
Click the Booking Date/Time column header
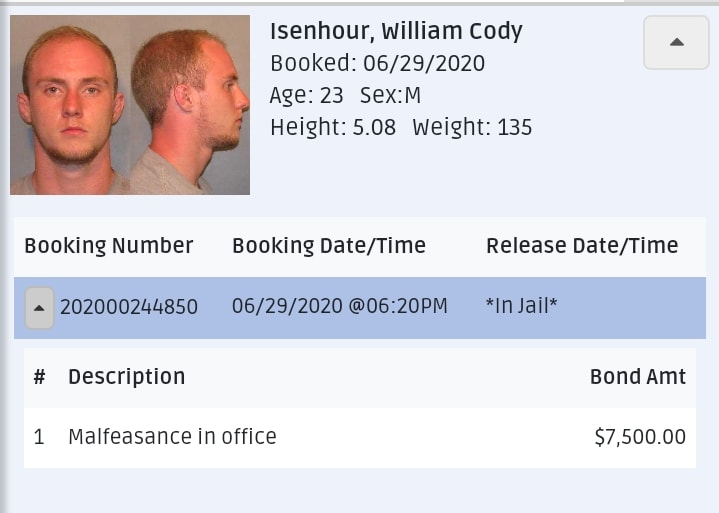point(329,245)
